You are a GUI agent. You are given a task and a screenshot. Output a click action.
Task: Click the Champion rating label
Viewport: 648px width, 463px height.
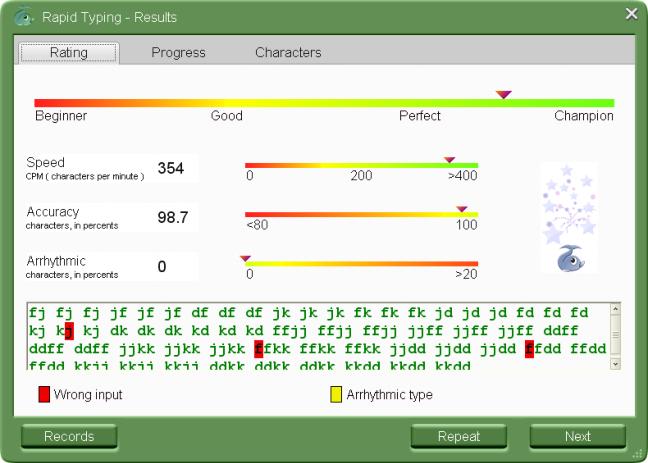tap(584, 116)
